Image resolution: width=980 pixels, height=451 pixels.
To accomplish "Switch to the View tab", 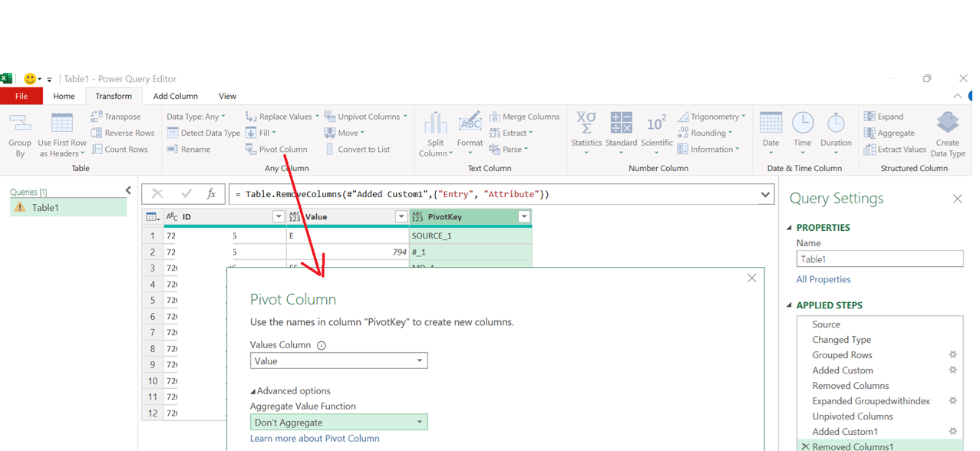I will (227, 96).
